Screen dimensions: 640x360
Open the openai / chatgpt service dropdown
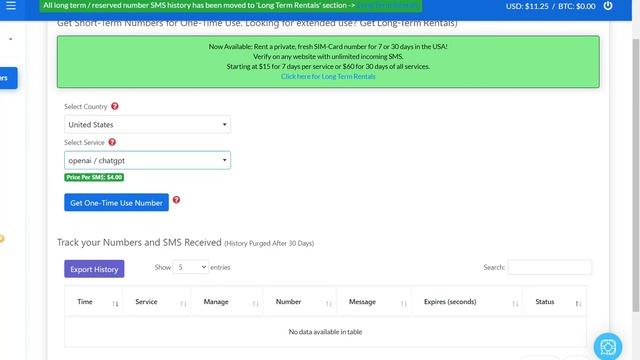pos(147,160)
